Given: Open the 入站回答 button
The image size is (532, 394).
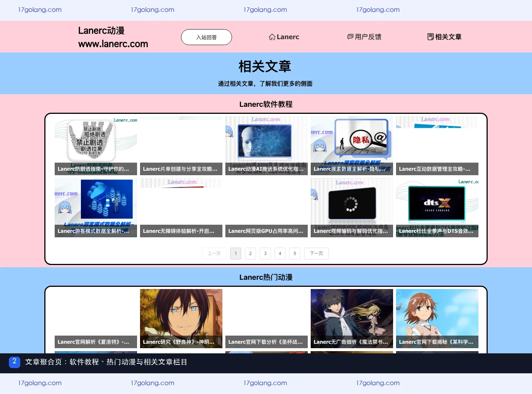Looking at the screenshot, I should click(207, 37).
